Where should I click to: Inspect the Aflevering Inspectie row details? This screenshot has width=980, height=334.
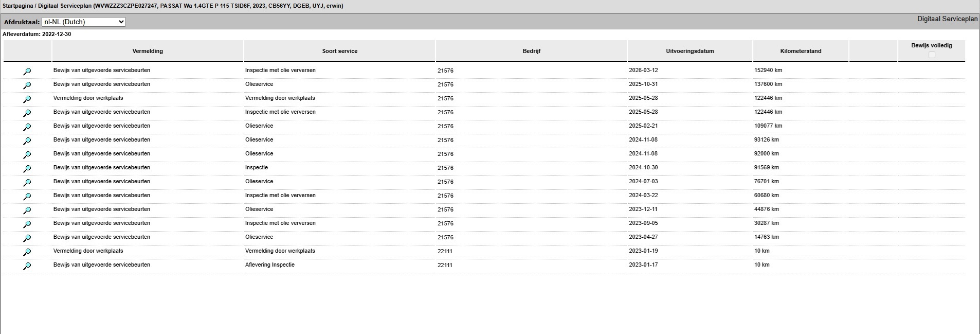pyautogui.click(x=27, y=266)
